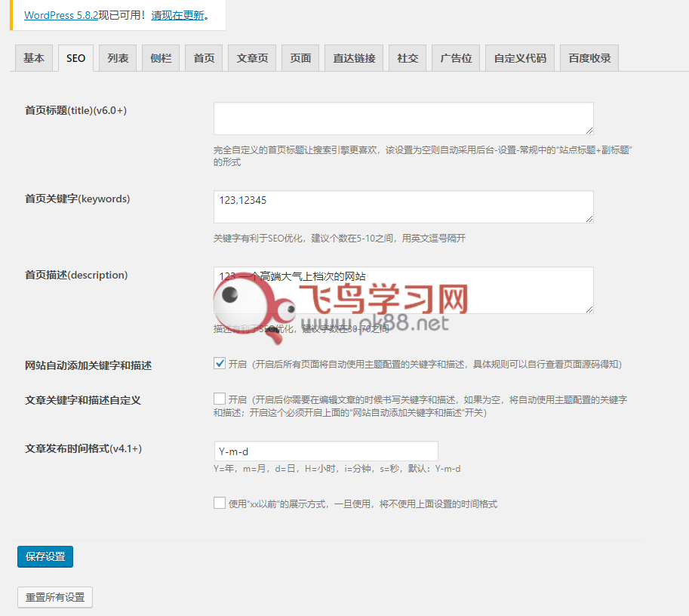Open the 直达链接 tab
The image size is (689, 616).
point(354,58)
